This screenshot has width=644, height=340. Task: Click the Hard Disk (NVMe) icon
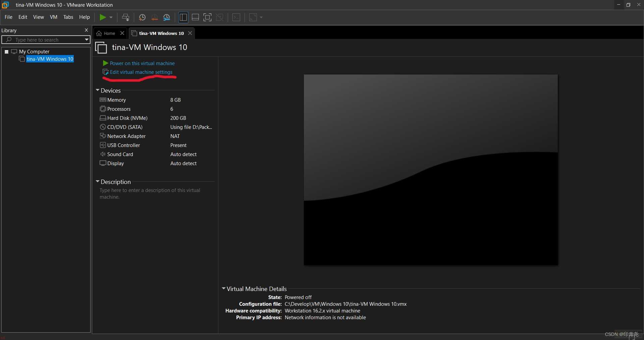pos(103,118)
